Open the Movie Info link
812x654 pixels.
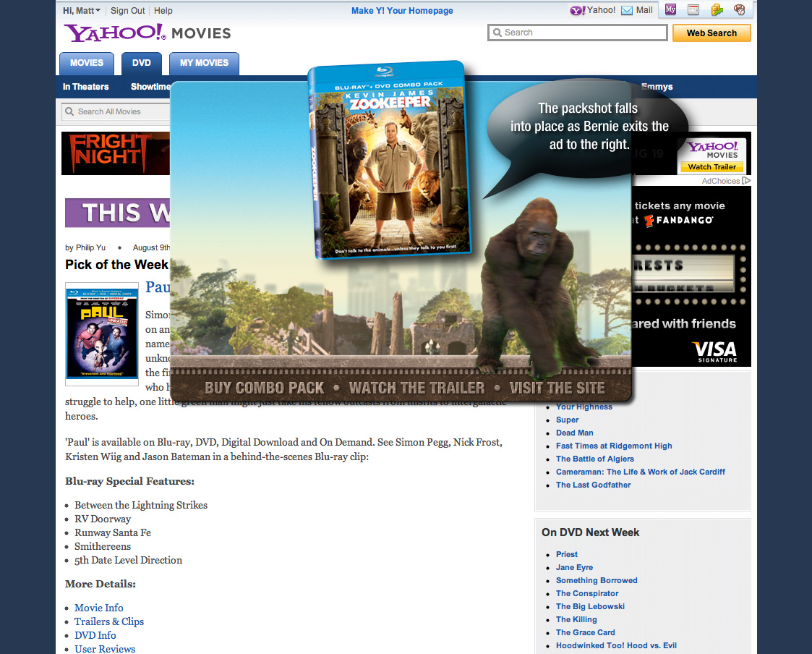point(99,608)
